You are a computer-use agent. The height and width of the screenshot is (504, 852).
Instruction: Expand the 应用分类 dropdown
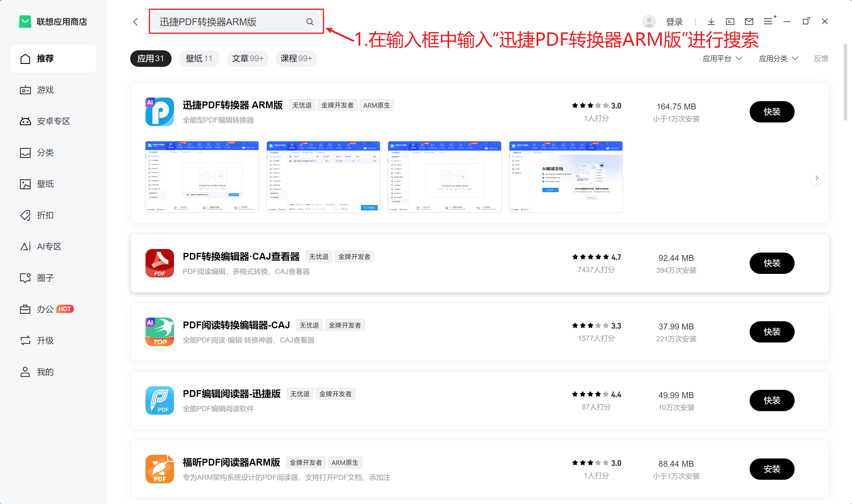[779, 58]
